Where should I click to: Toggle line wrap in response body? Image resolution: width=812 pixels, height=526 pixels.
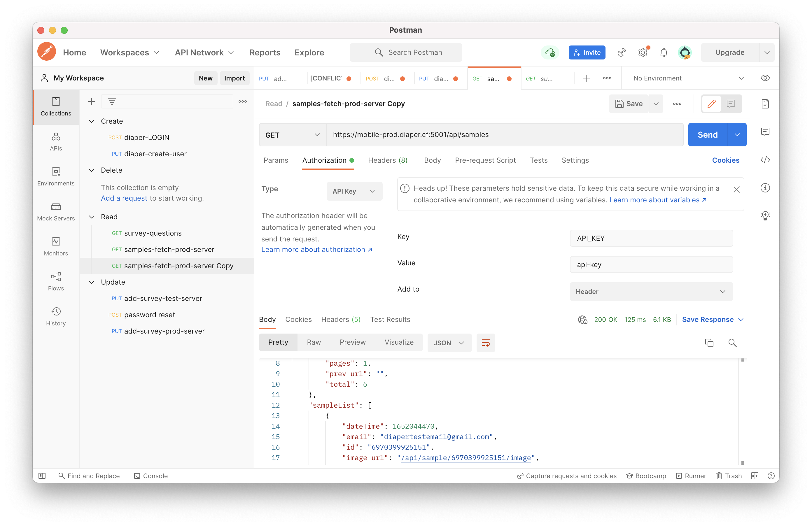pos(486,343)
